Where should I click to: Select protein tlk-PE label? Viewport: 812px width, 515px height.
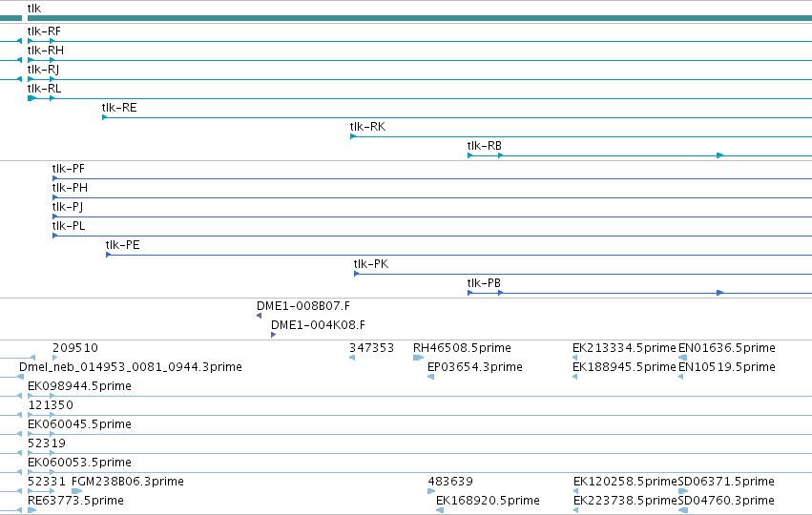tap(123, 245)
